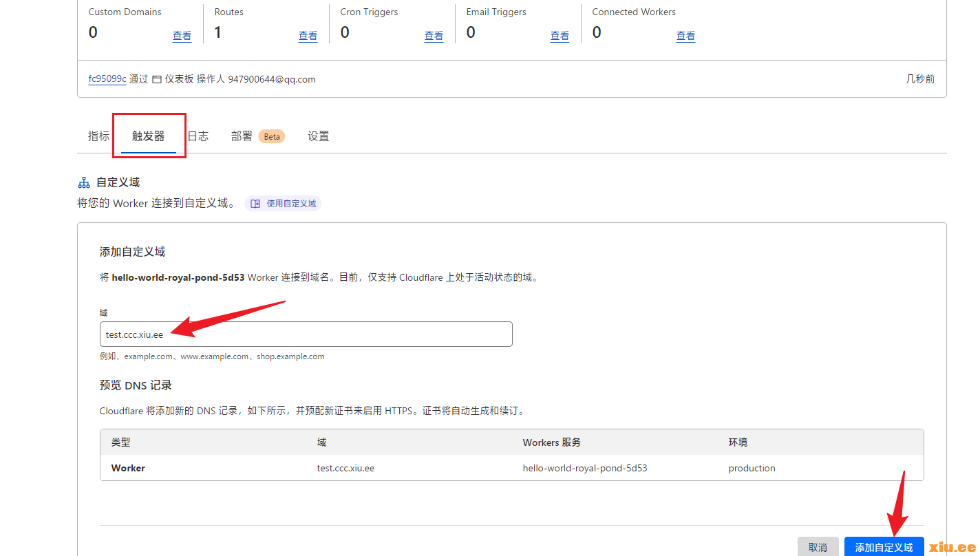Open the 使用自定义域 documentation link
Screen dimensions: 980x556
point(290,204)
